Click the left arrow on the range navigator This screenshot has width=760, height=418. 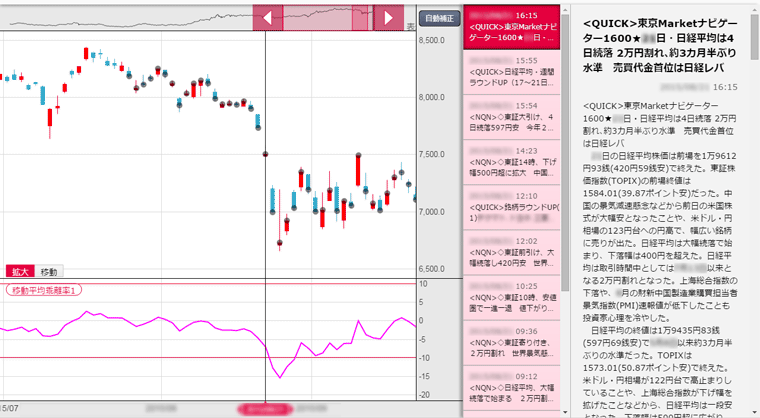click(266, 17)
